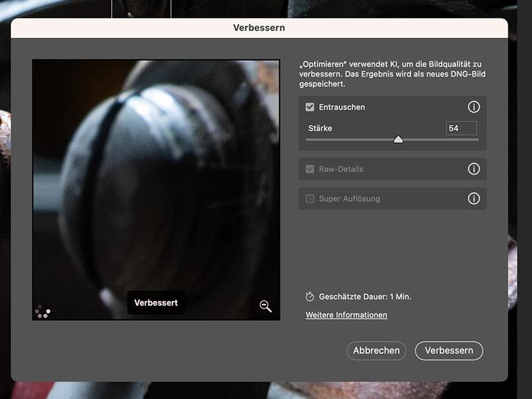Click the info icon next to Entrauschen
The height and width of the screenshot is (399, 532).
click(473, 107)
